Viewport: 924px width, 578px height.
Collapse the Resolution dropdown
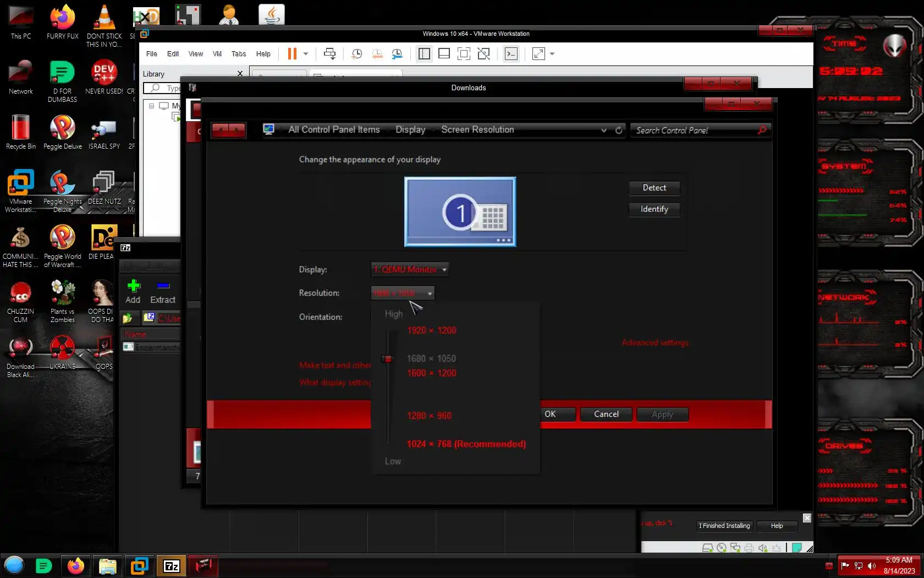(403, 293)
